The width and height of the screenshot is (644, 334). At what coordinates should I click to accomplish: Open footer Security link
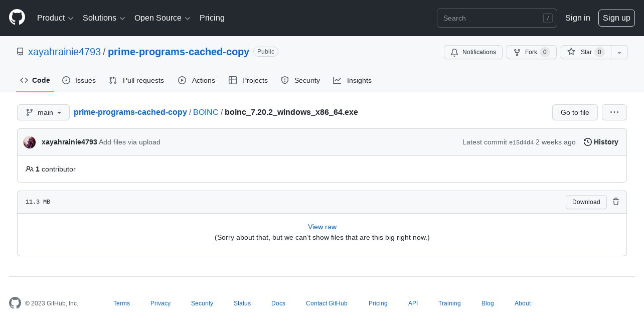[202, 303]
